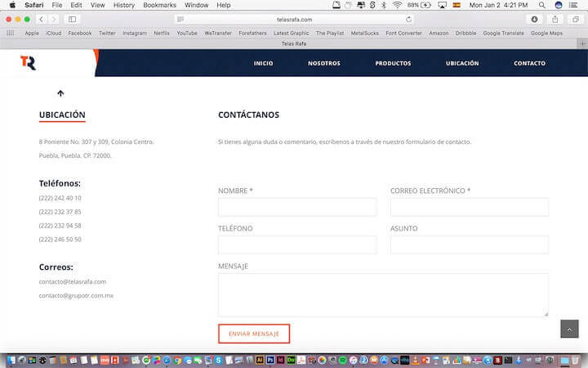Show all tabs overview in Safari
Image resolution: width=588 pixels, height=368 pixels.
(575, 19)
